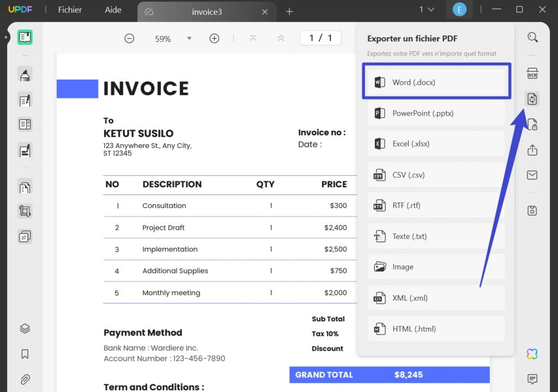Open the search magnifier icon
The image size is (558, 392).
click(x=532, y=37)
